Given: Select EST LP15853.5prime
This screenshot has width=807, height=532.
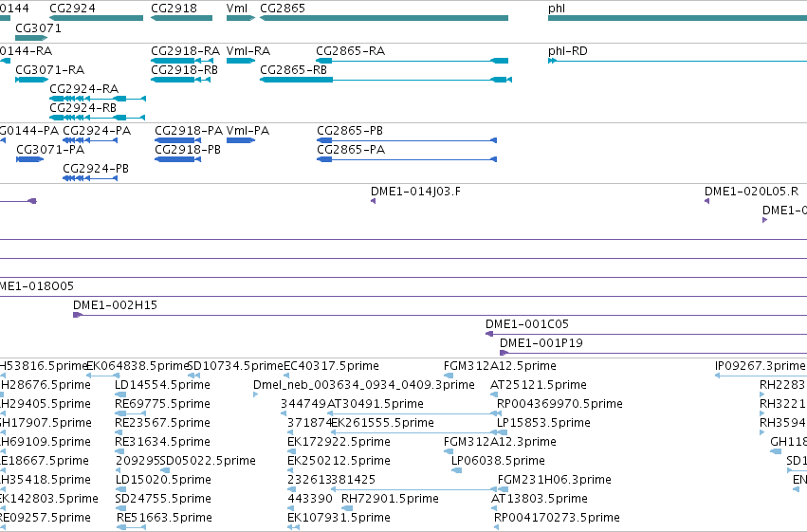Looking at the screenshot, I should coord(502,433).
